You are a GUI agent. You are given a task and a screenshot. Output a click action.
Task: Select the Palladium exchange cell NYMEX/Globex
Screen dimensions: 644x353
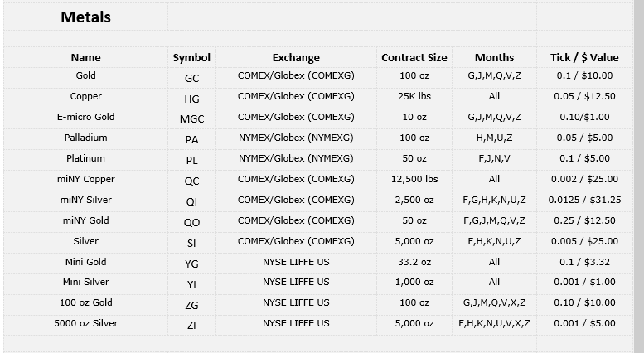click(x=296, y=138)
